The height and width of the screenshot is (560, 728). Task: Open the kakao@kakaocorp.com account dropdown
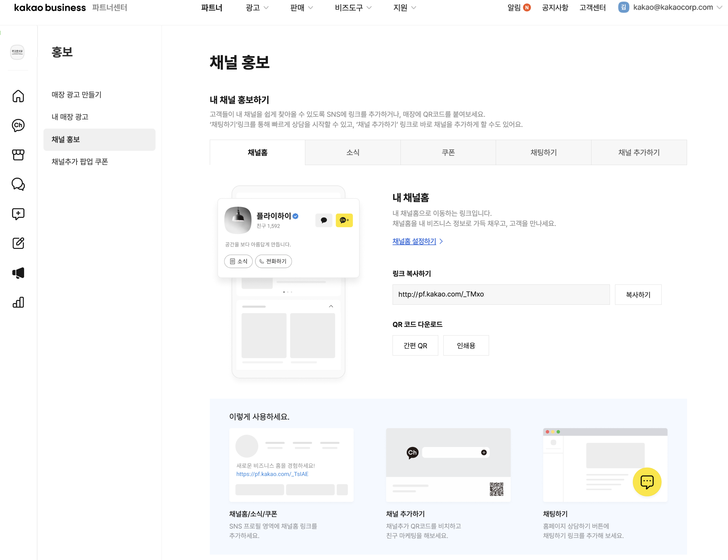point(670,7)
